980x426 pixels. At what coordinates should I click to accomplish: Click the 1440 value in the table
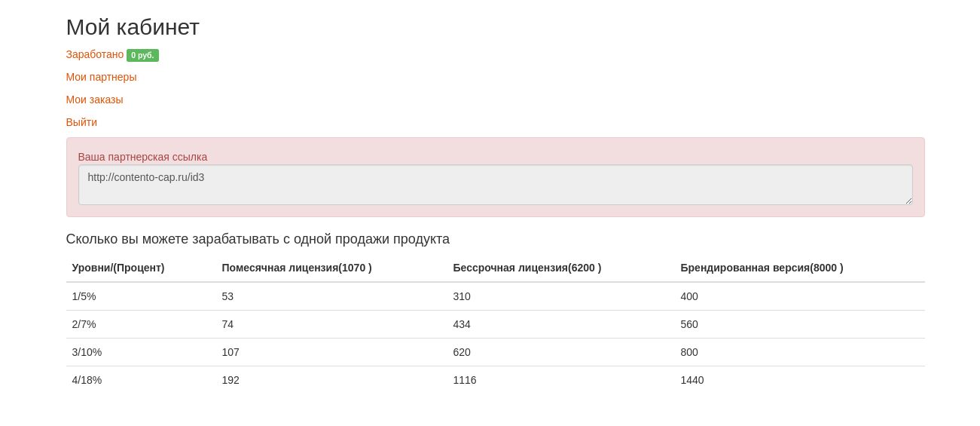691,380
